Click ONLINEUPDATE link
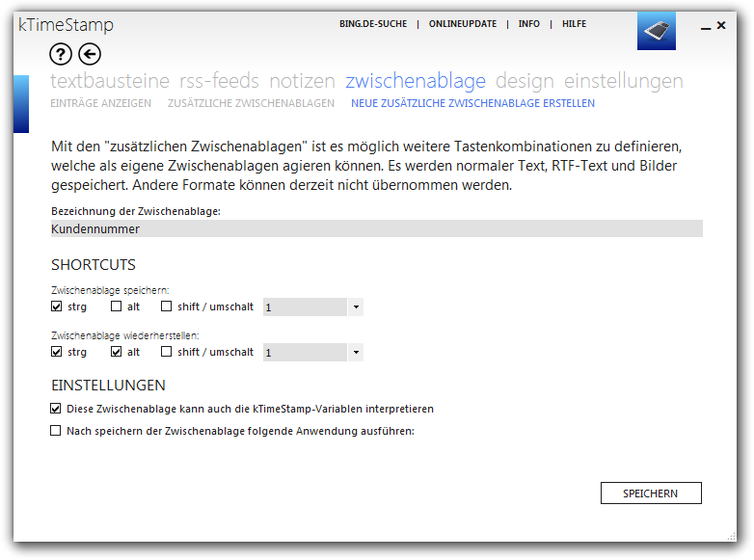 coord(463,24)
